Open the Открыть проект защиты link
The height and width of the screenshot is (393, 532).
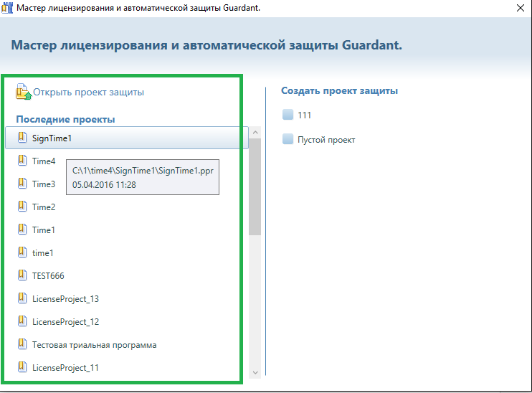(88, 93)
